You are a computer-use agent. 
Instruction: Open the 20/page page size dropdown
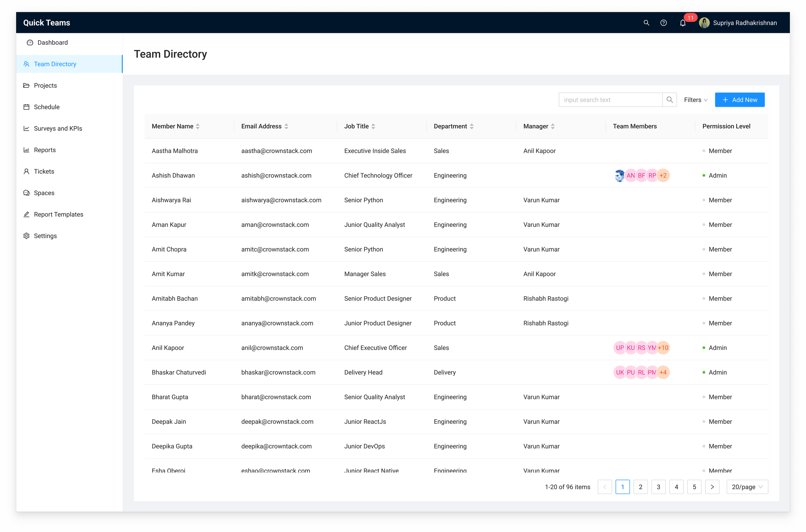(747, 487)
